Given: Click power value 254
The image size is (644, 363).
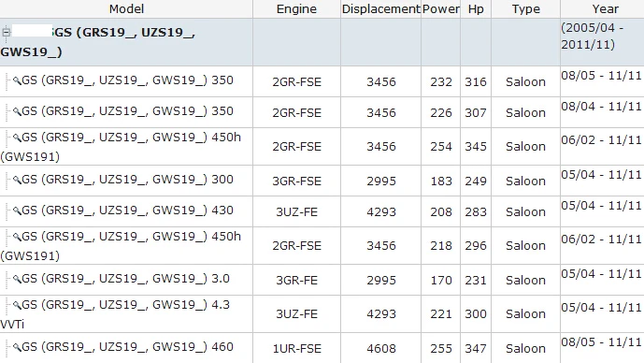Looking at the screenshot, I should (x=441, y=147).
